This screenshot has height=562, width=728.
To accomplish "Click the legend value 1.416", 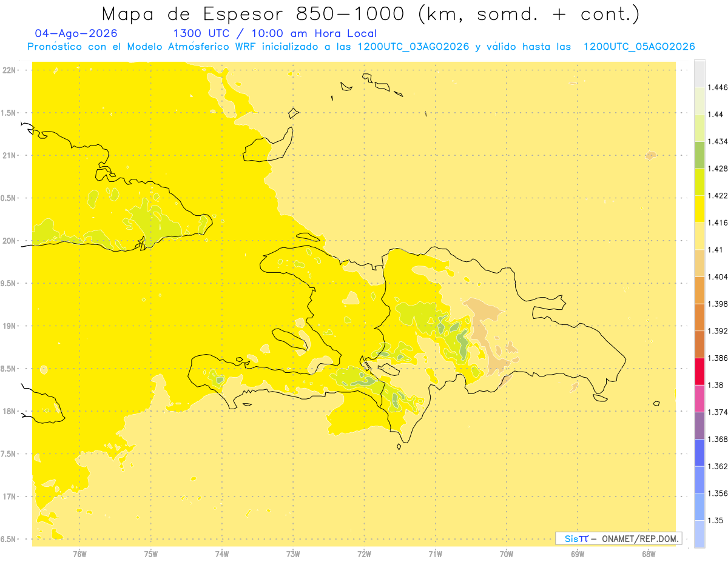I will 716,222.
